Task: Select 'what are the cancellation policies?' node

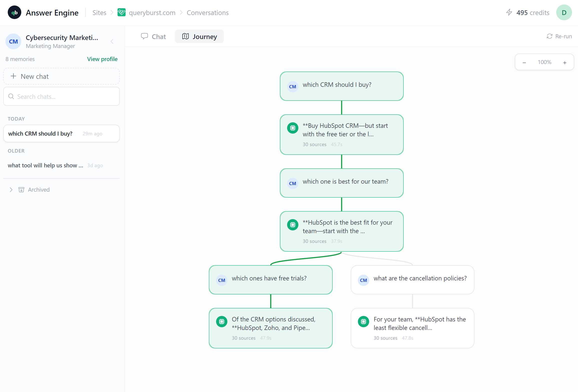Action: pos(412,280)
